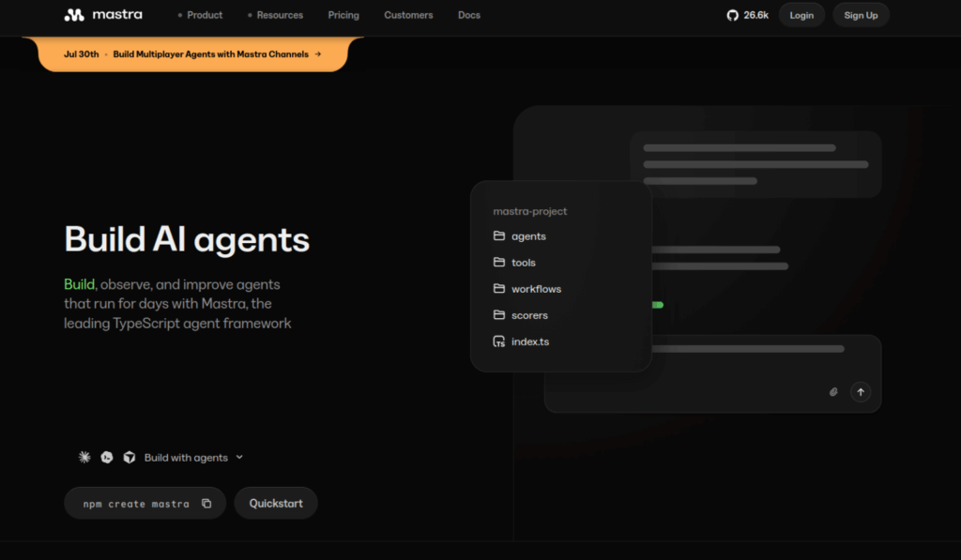Screen dimensions: 961x560
Task: Click the chat message input field
Action: [x=713, y=373]
